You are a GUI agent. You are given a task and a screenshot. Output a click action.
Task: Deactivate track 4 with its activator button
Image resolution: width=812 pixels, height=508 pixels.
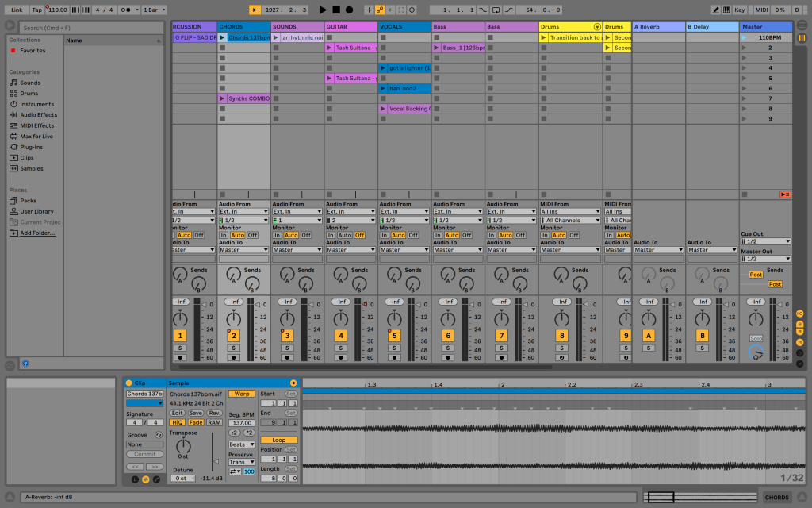341,336
